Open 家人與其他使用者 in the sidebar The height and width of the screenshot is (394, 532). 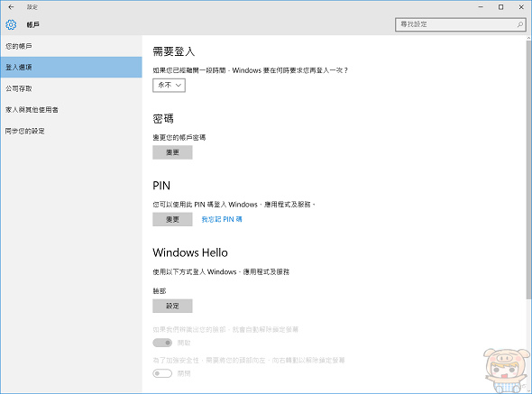click(x=71, y=110)
